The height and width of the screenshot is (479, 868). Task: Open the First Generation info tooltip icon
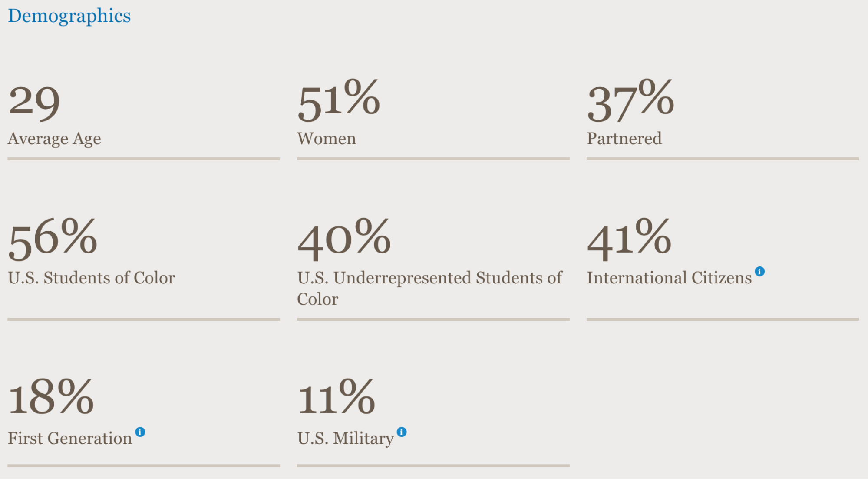(x=140, y=432)
